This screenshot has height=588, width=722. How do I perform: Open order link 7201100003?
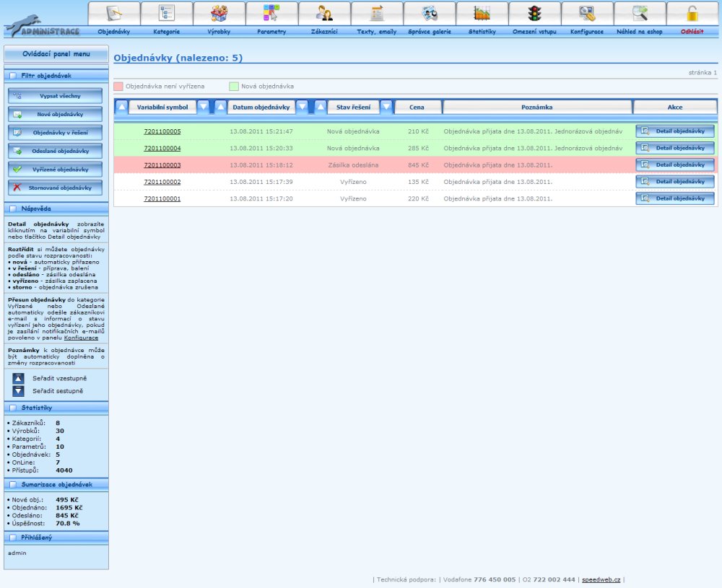click(162, 165)
